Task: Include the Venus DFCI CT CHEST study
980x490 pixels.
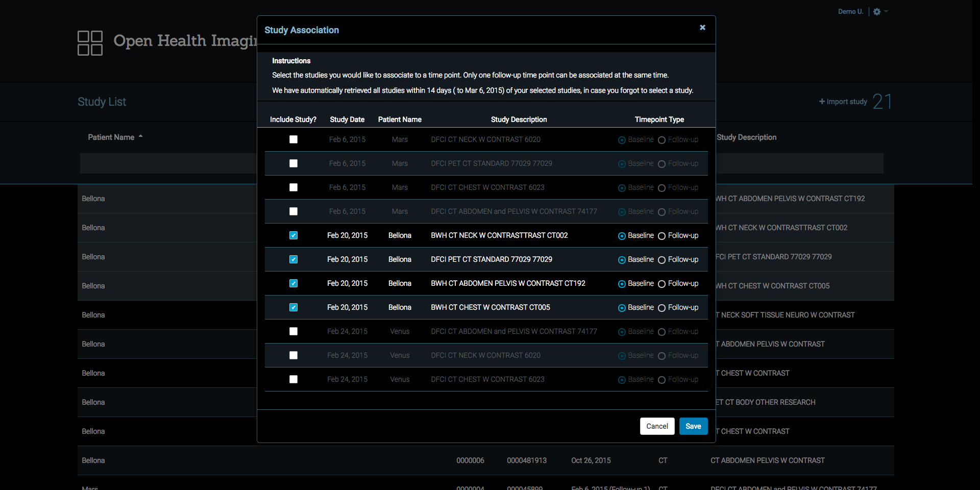Action: coord(293,379)
